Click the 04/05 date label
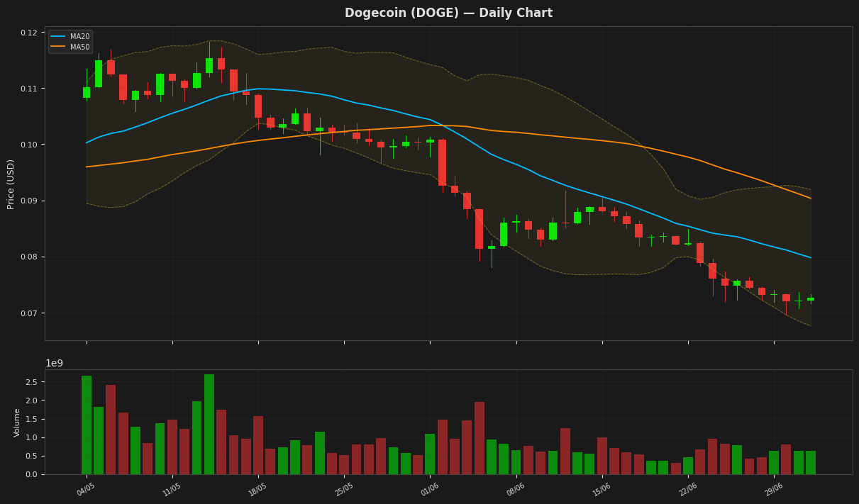This screenshot has height=504, width=859. point(85,488)
